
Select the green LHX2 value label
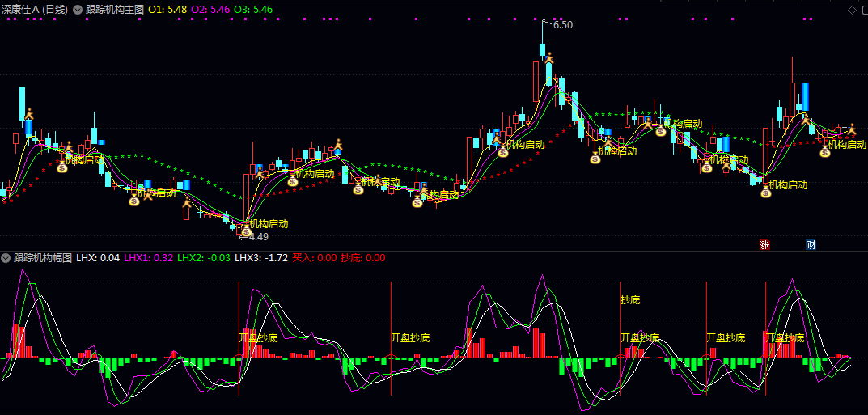[x=203, y=258]
